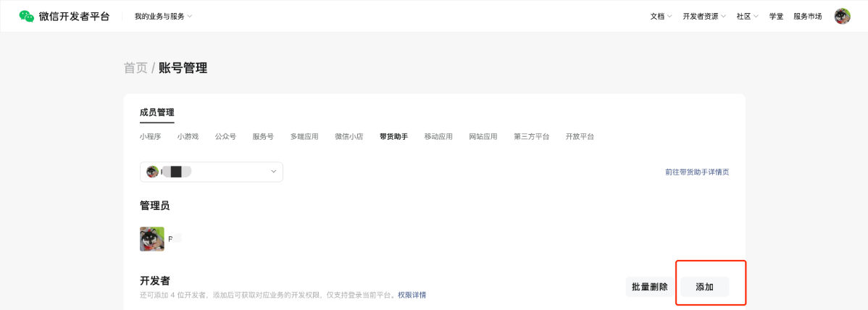Open the 开发者资源 dropdown
This screenshot has width=868, height=310.
(x=704, y=16)
